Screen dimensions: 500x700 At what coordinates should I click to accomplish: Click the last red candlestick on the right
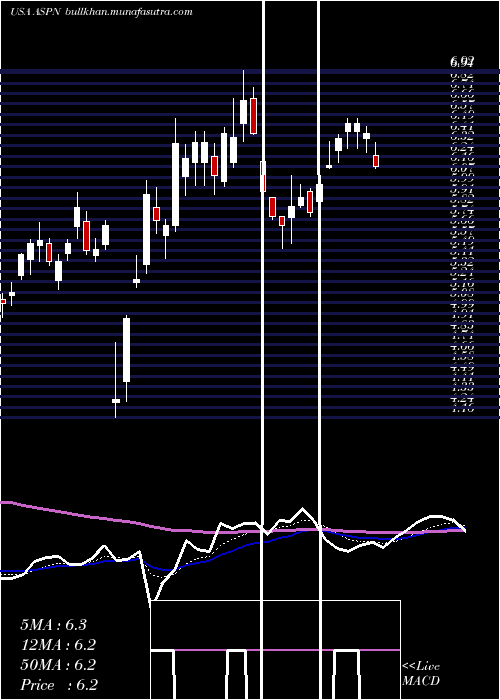coord(376,161)
